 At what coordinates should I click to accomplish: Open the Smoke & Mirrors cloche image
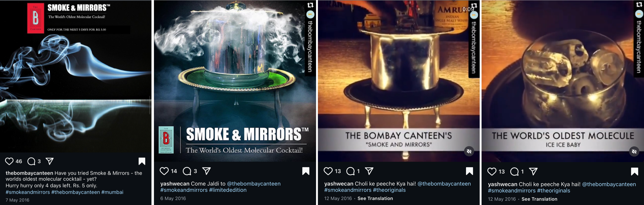coord(235,81)
